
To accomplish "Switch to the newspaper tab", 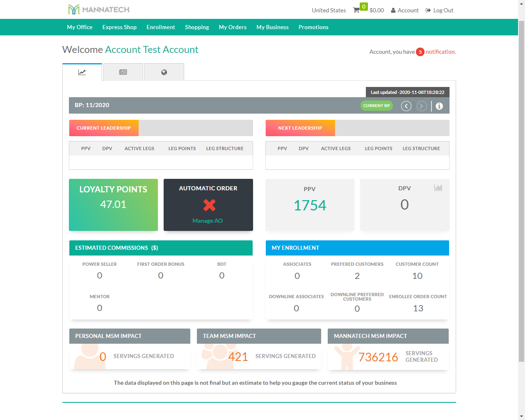I will click(x=123, y=72).
